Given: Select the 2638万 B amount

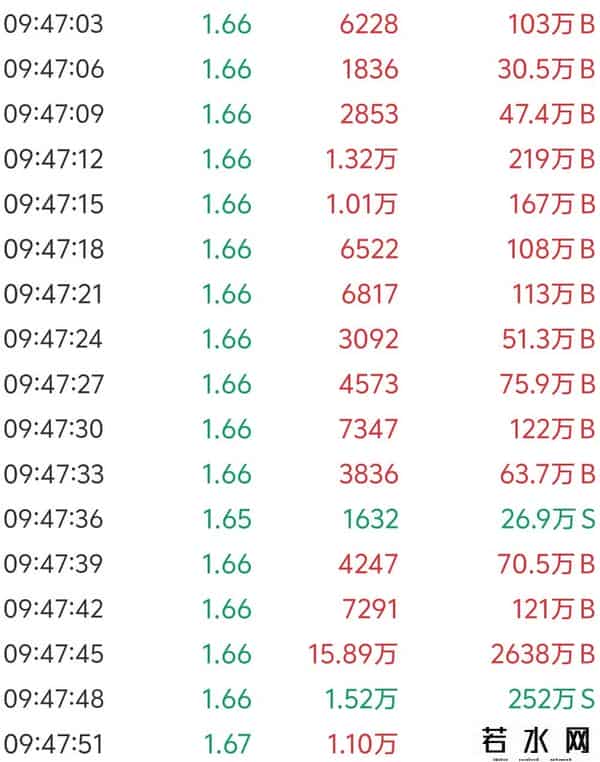Looking at the screenshot, I should [543, 654].
